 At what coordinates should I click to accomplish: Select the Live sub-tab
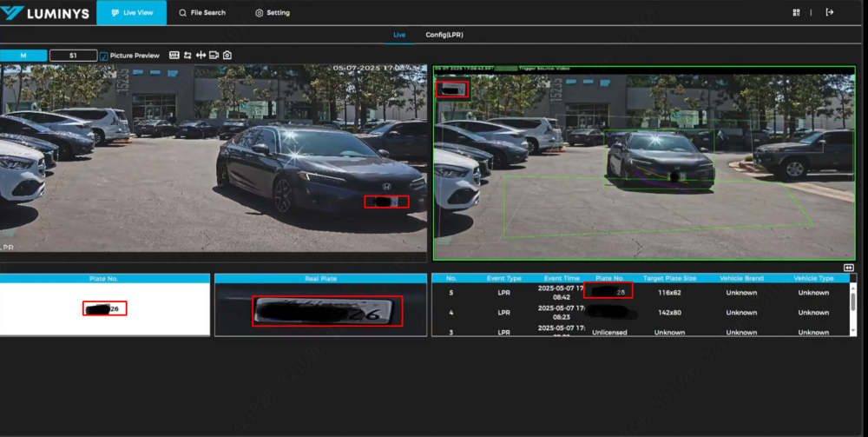click(399, 35)
